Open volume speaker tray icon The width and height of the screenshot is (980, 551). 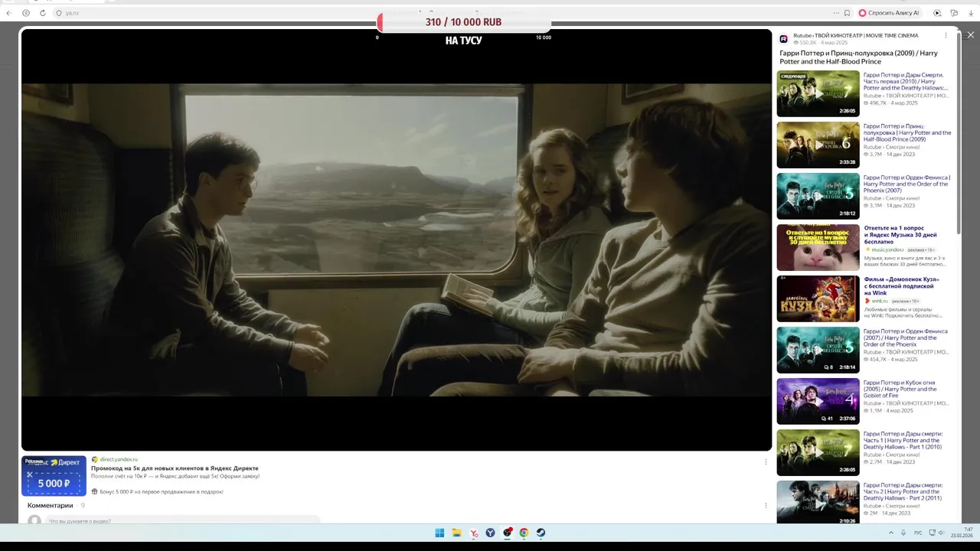coord(941,533)
